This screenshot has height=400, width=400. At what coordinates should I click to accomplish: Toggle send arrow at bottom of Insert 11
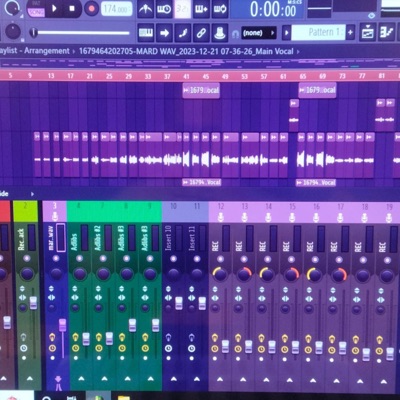click(197, 379)
